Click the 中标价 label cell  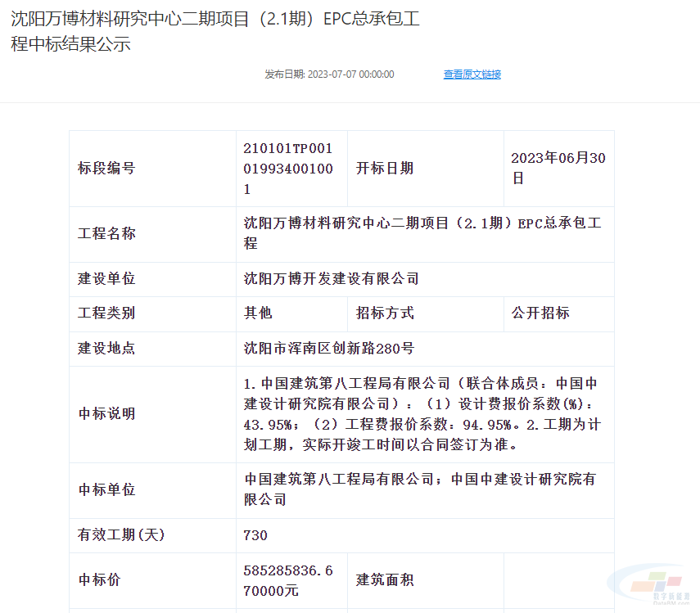(x=152, y=580)
